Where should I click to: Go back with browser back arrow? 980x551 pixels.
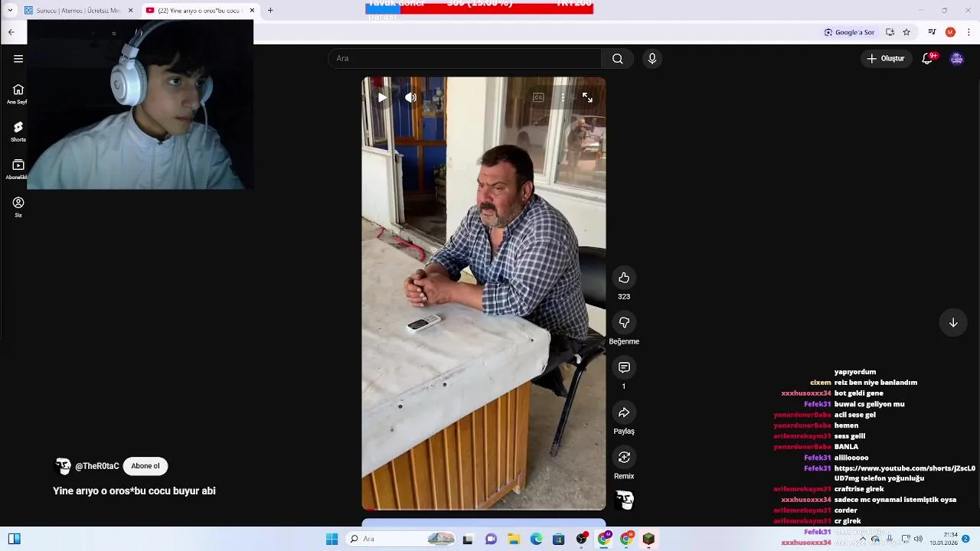tap(11, 32)
